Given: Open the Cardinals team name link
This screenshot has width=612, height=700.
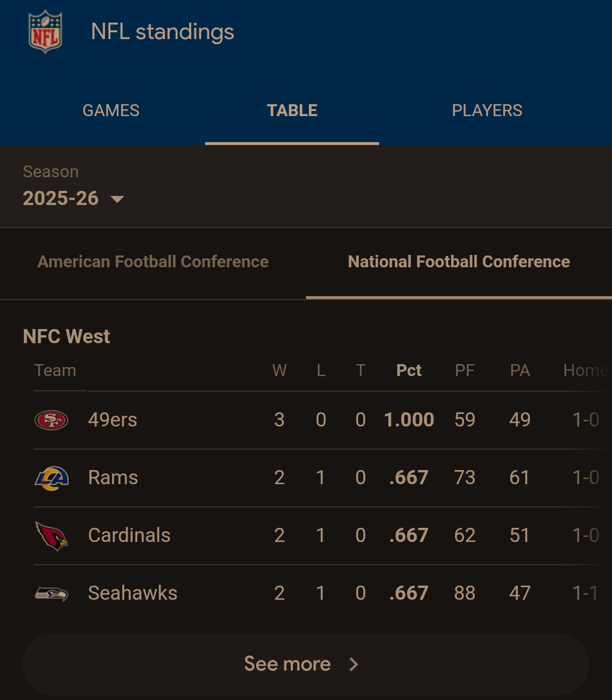Looking at the screenshot, I should click(129, 536).
